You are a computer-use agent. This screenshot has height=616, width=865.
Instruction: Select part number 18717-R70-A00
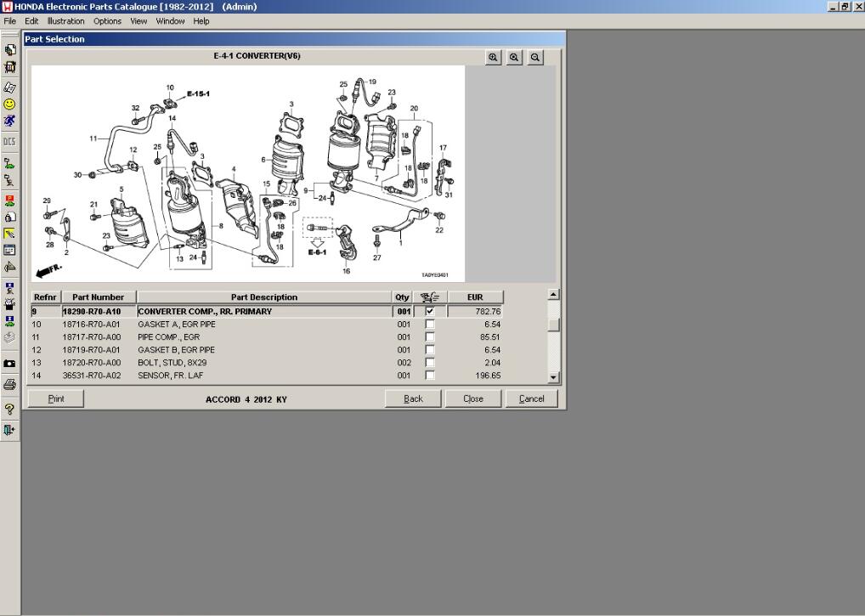[91, 337]
